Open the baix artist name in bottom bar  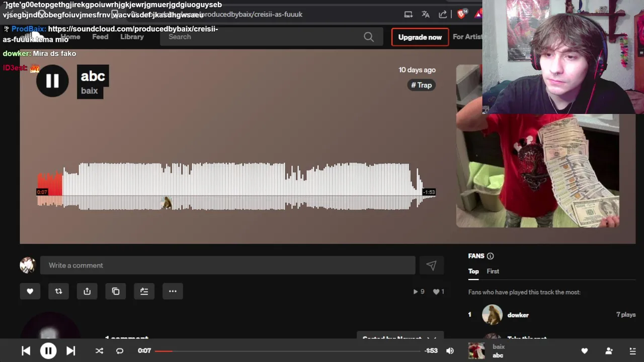click(499, 347)
